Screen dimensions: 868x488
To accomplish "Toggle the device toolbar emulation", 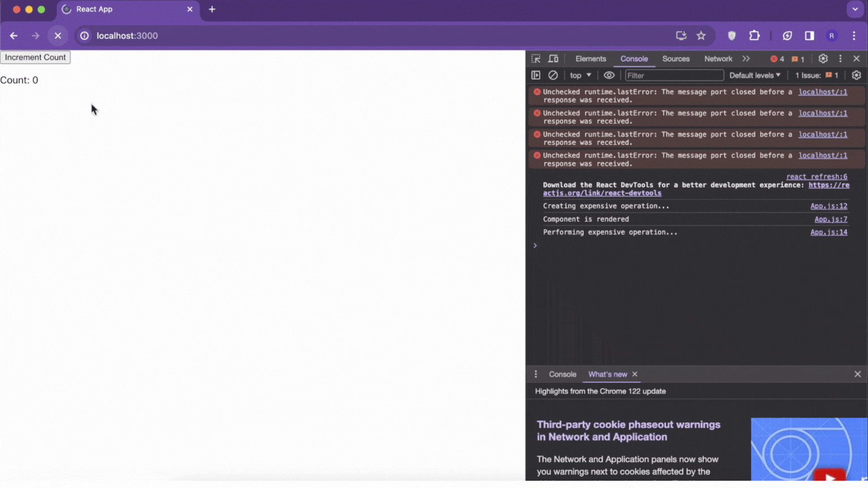I will pyautogui.click(x=553, y=58).
